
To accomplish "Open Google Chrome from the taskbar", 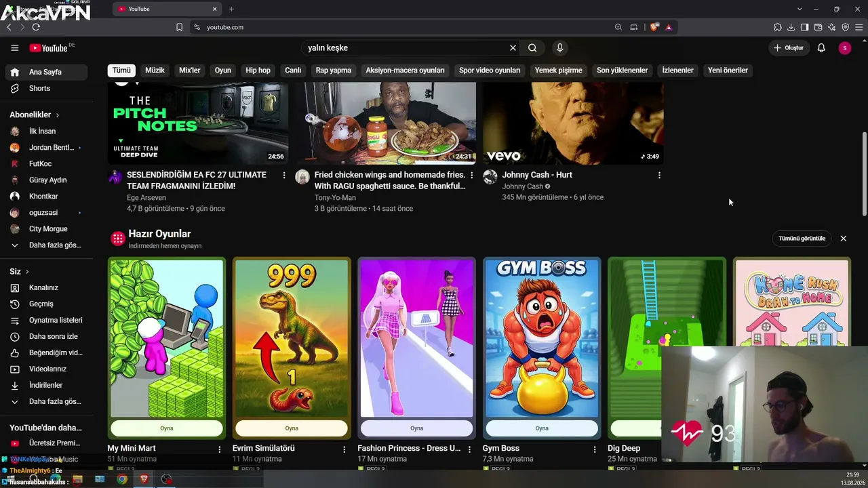I will (x=122, y=479).
